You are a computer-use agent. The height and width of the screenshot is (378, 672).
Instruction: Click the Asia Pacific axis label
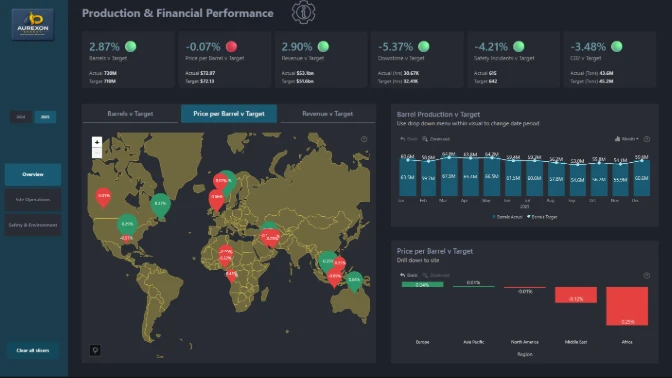[x=474, y=342]
